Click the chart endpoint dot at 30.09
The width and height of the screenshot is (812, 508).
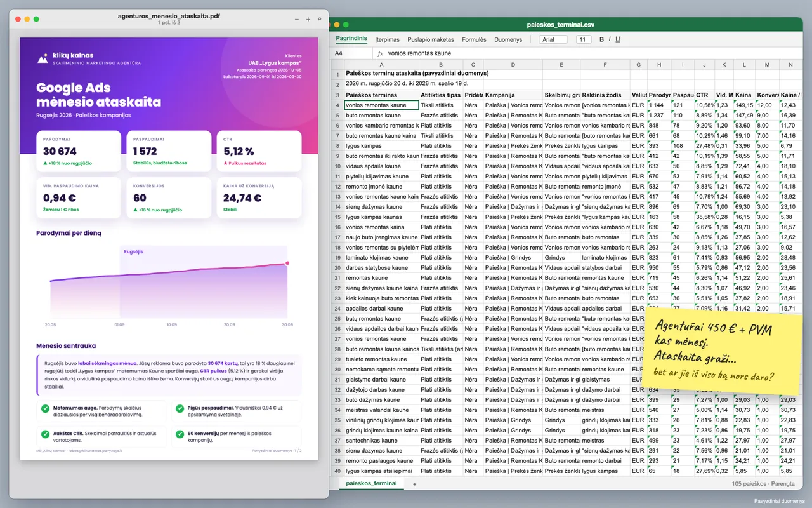point(287,262)
